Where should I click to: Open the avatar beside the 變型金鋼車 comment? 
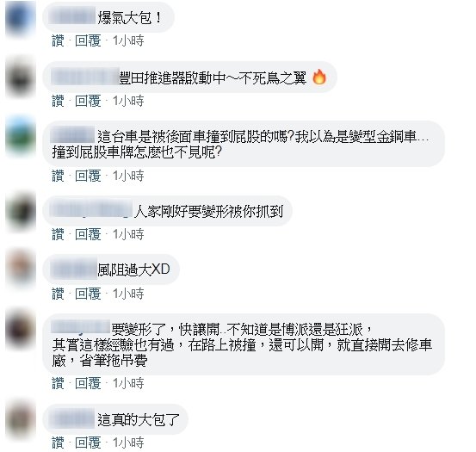point(21,137)
